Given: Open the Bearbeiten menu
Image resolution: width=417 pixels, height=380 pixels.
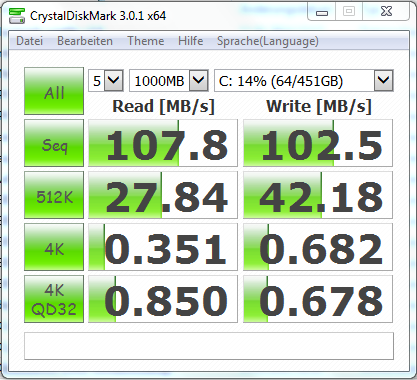Looking at the screenshot, I should pyautogui.click(x=85, y=41).
